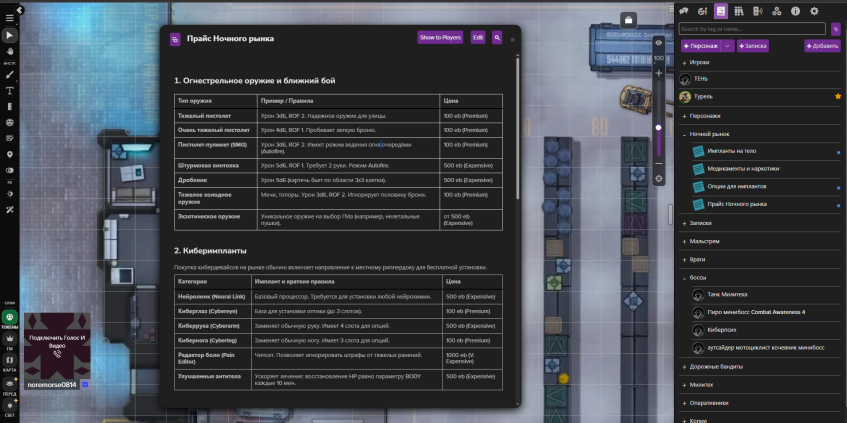Image resolution: width=847 pixels, height=423 pixels.
Task: Fit map to screen with crosshair icon
Action: click(658, 179)
